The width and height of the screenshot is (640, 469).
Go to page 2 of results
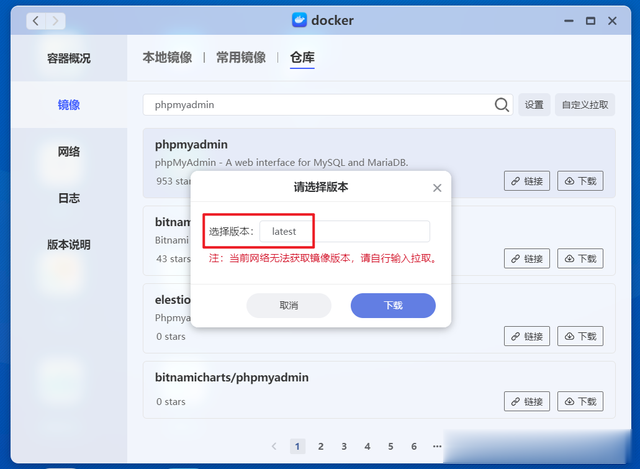coord(321,447)
